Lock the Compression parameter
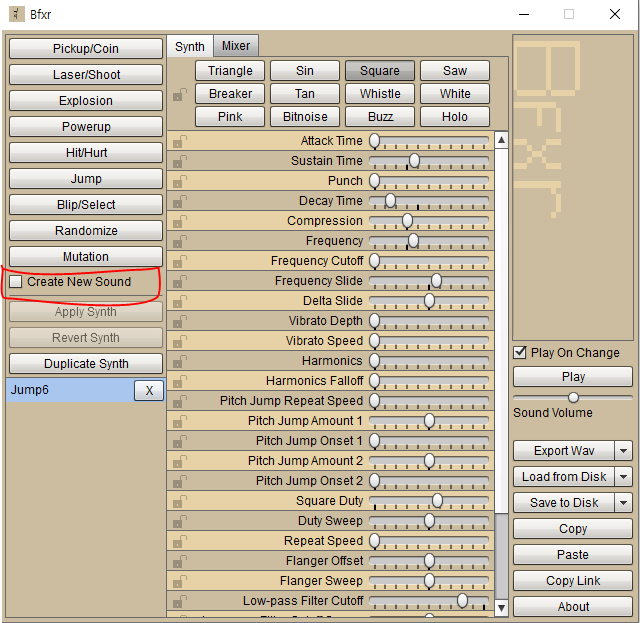Viewport: 640px width, 623px height. pos(180,221)
